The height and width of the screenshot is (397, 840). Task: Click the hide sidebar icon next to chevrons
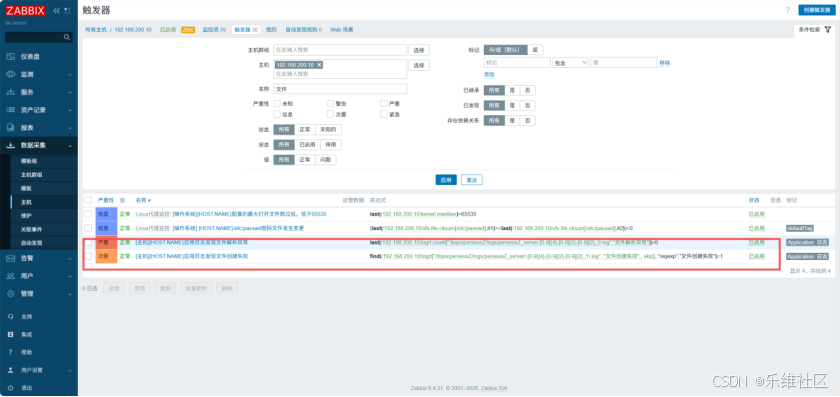coord(67,10)
